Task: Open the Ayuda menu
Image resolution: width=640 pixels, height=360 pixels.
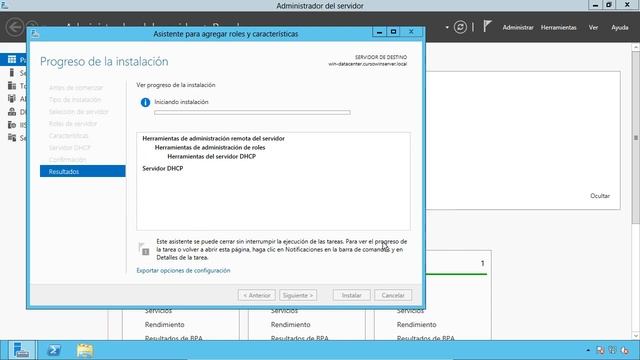Action: pos(620,27)
